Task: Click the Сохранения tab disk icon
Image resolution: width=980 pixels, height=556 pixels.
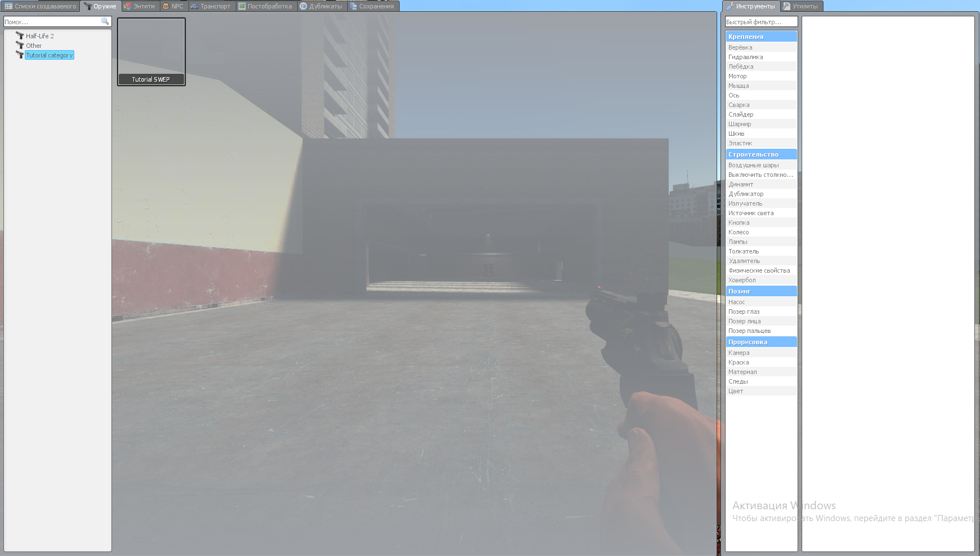Action: [353, 6]
